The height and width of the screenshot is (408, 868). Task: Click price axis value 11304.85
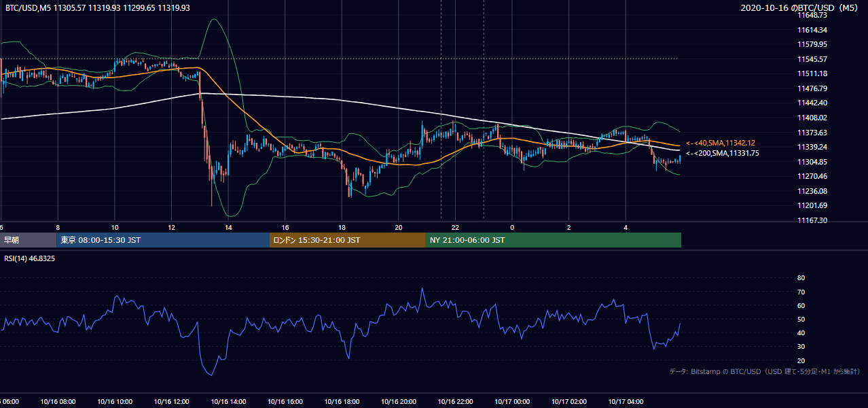pos(812,162)
